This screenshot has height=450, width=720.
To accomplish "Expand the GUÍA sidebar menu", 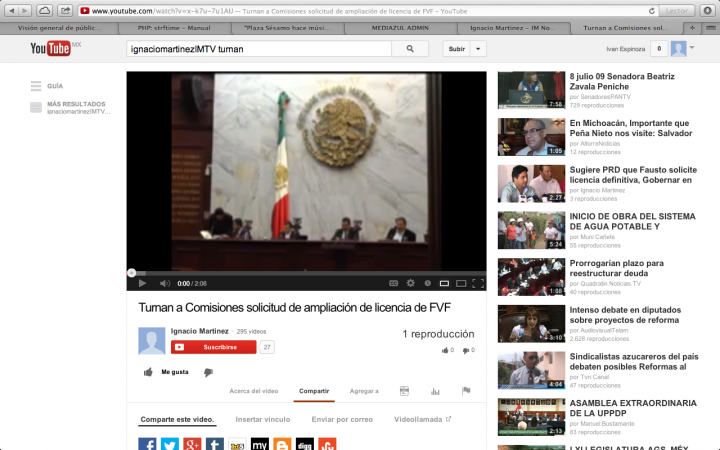I will [46, 86].
